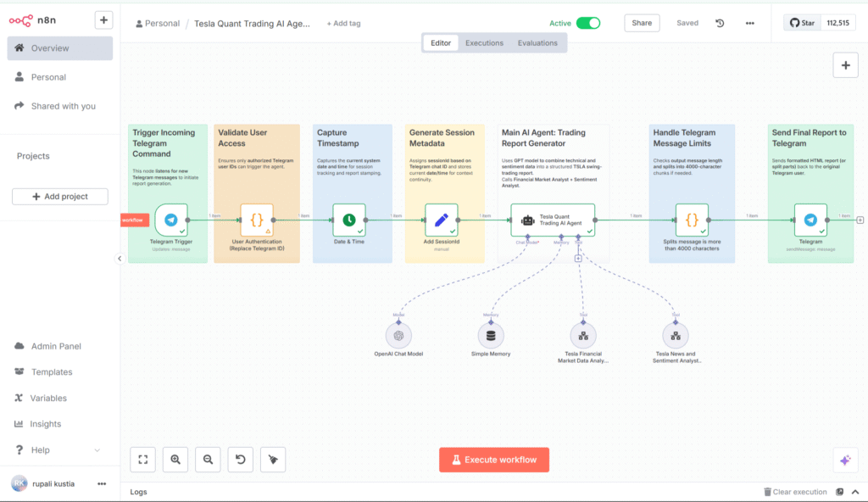Reset the canvas zoom
This screenshot has width=868, height=502.
240,460
